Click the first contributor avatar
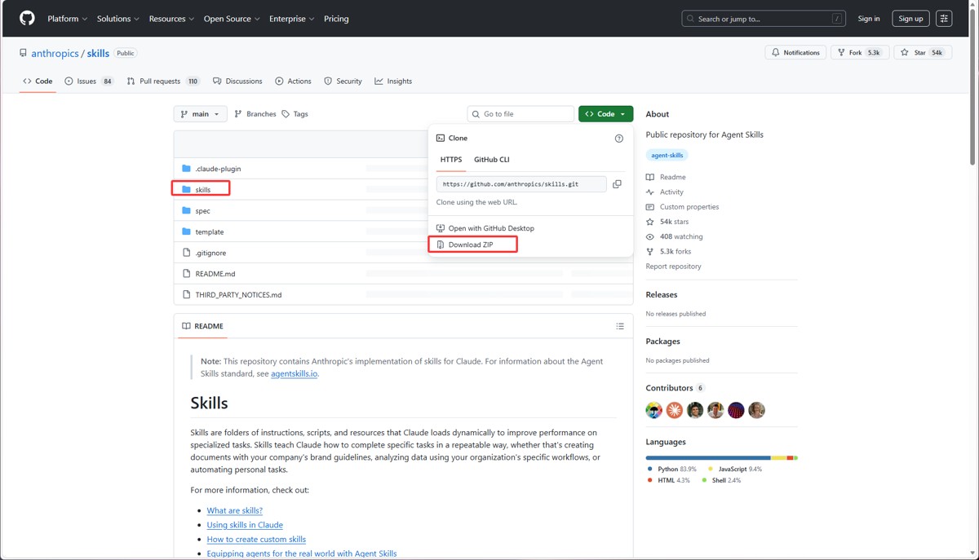 click(x=654, y=410)
